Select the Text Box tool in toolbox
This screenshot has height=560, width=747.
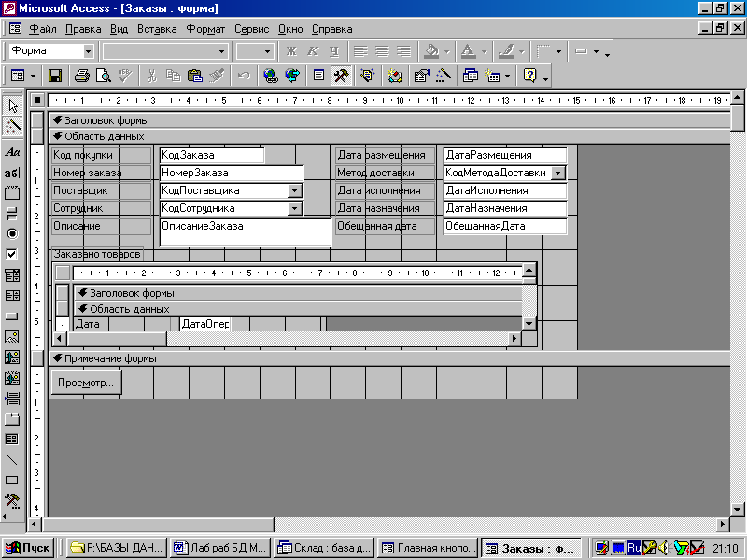pos(12,173)
